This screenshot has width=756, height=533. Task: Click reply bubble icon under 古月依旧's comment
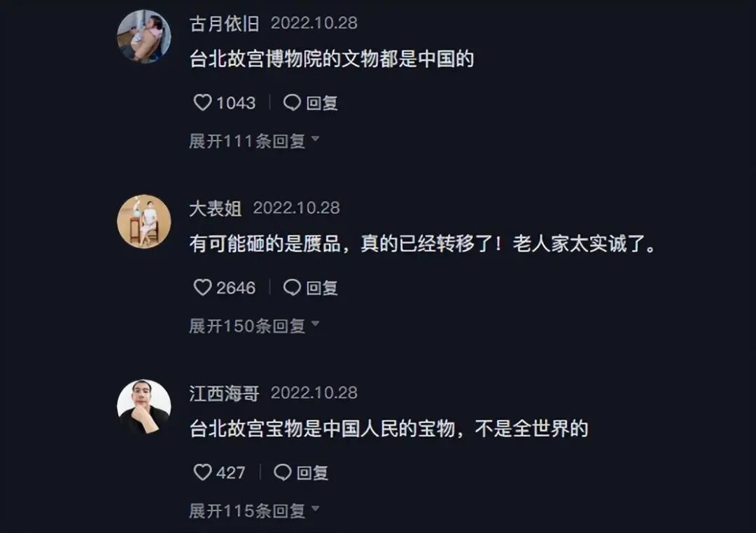tap(292, 102)
